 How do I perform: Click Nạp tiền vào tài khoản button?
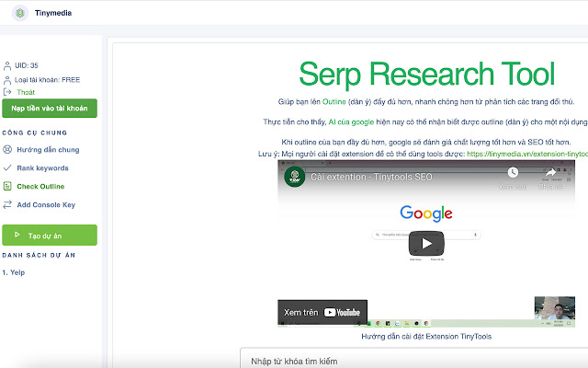(x=50, y=109)
